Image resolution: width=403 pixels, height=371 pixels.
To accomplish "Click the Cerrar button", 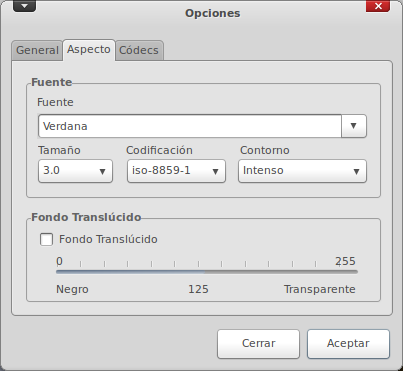I will (x=258, y=344).
